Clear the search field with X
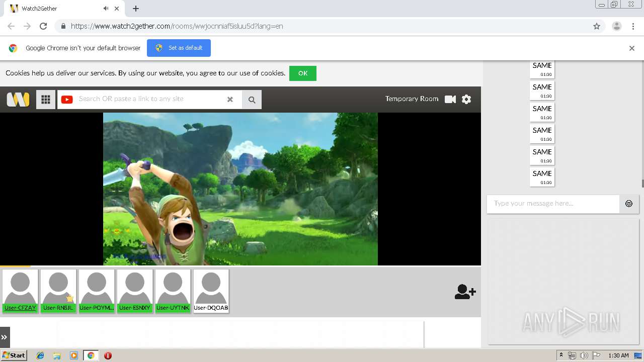The image size is (644, 362). (230, 99)
